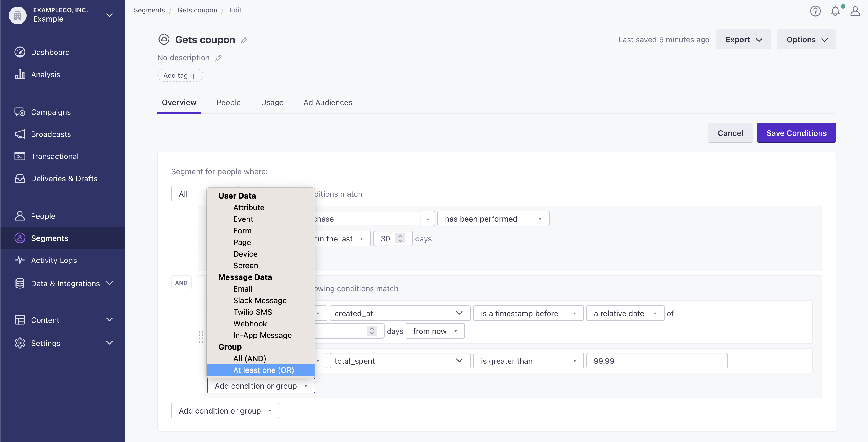The width and height of the screenshot is (868, 442).
Task: Adjust the 30 days stepper arrows
Action: (400, 239)
